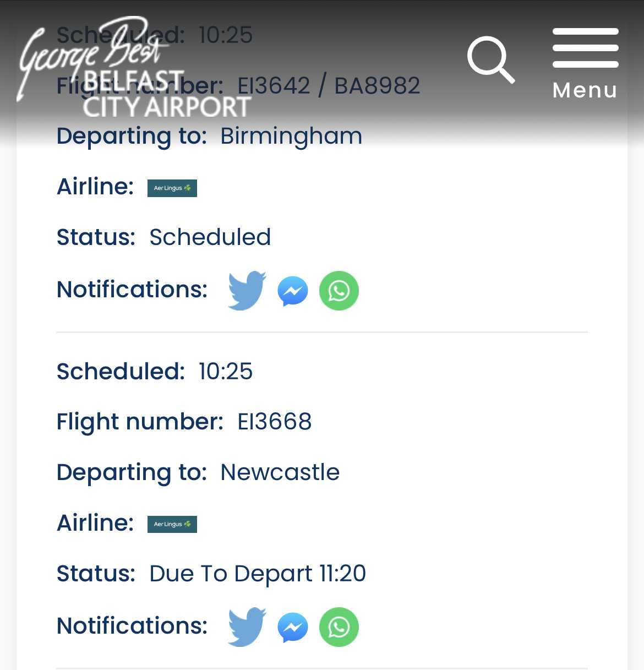Viewport: 644px width, 670px height.
Task: Open the hamburger Menu
Action: coord(585,48)
